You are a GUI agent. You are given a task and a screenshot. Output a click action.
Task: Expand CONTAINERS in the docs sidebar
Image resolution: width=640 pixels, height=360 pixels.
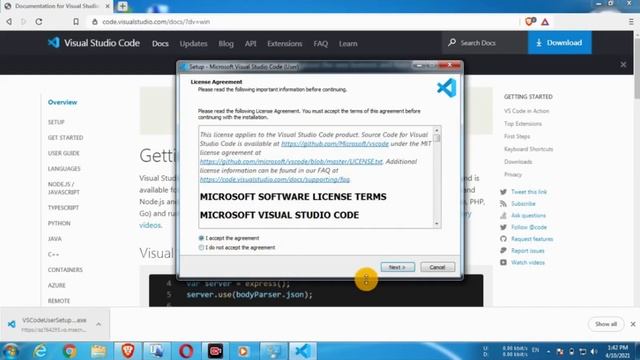click(65, 270)
